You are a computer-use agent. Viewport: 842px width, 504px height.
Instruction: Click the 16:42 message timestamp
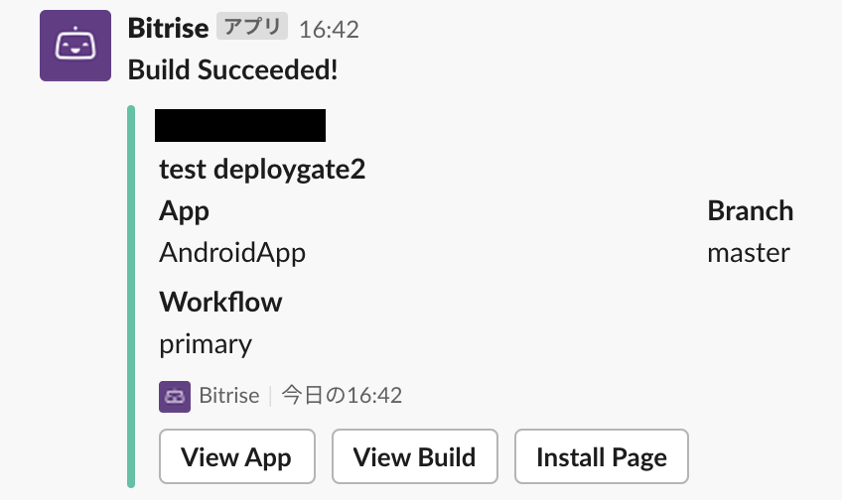coord(329,30)
